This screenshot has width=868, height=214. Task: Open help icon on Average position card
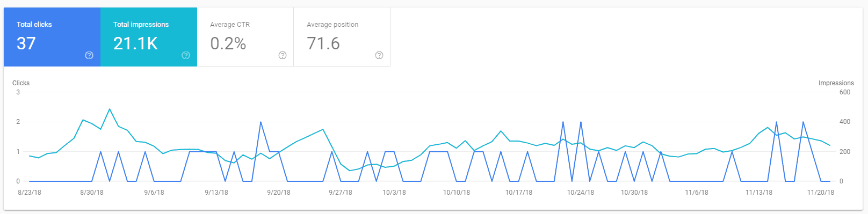pos(379,55)
